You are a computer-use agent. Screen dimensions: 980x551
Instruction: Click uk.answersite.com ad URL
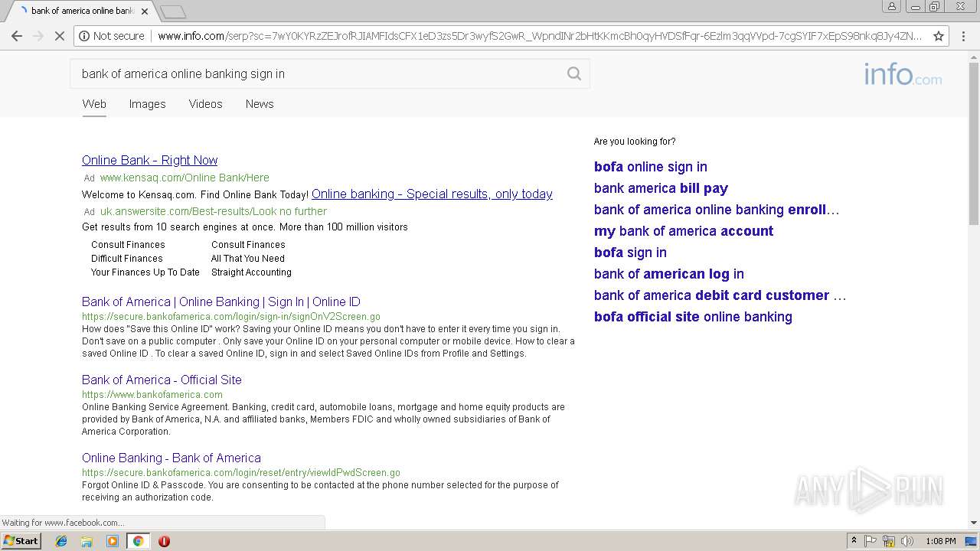(x=214, y=211)
